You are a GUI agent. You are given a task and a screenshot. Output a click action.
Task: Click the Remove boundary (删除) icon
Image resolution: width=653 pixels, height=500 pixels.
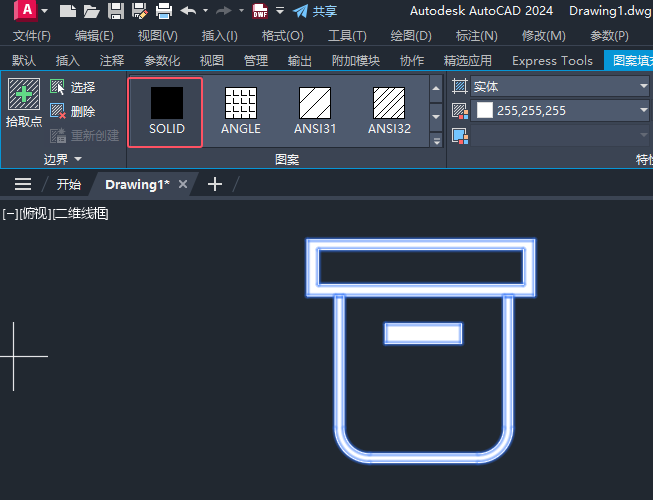pyautogui.click(x=57, y=111)
